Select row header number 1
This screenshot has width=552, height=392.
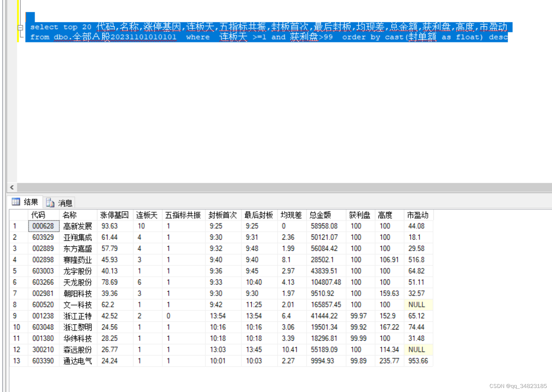(x=19, y=226)
